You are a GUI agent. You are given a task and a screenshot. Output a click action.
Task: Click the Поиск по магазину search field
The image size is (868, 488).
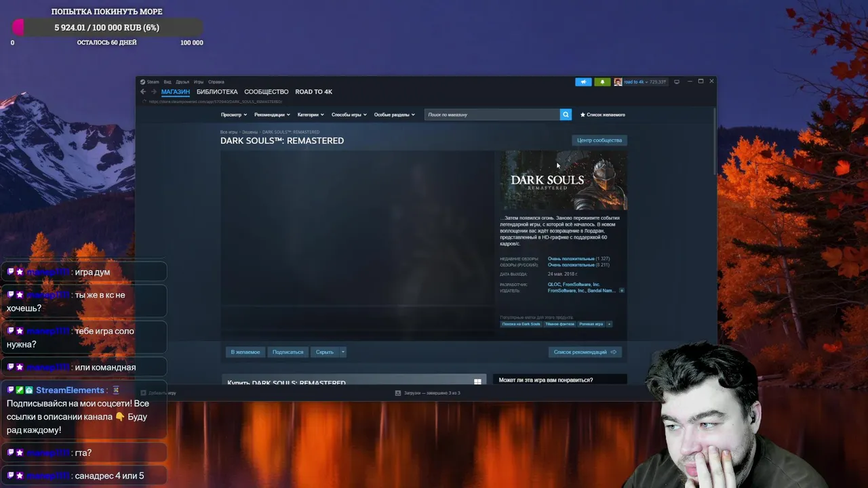coord(492,115)
